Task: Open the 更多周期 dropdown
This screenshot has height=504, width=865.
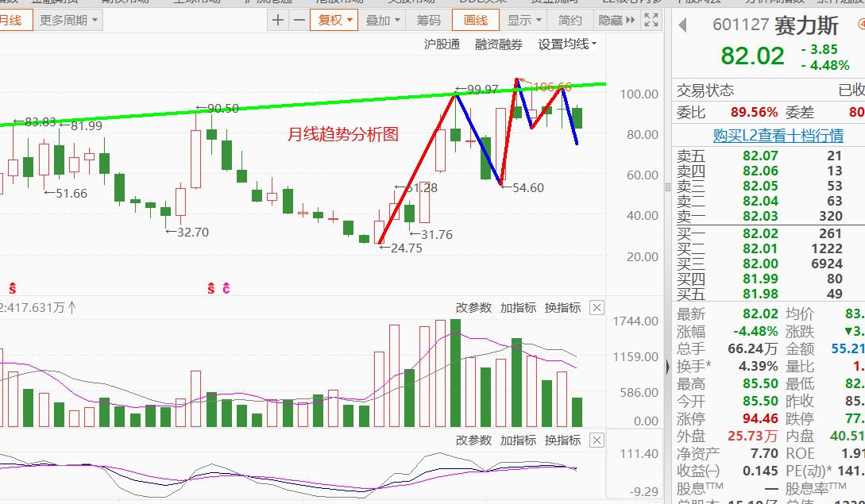Action: pyautogui.click(x=68, y=21)
